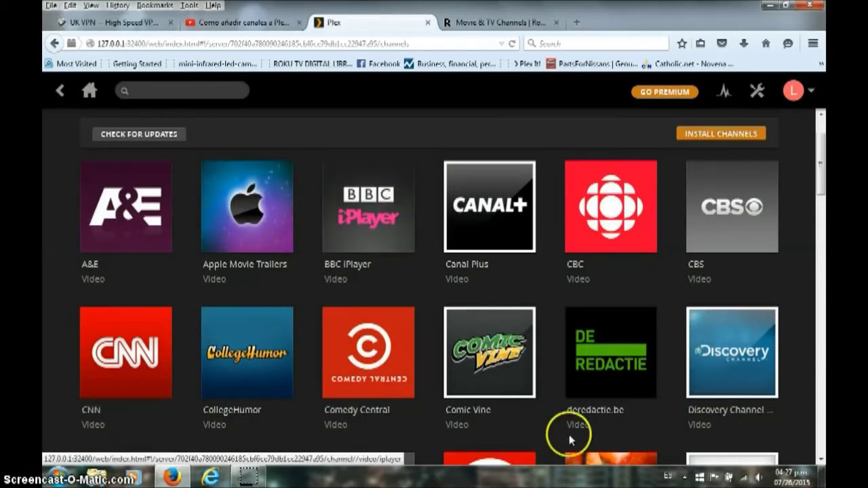Open the CNN channel tile
This screenshot has height=488, width=868.
[125, 352]
